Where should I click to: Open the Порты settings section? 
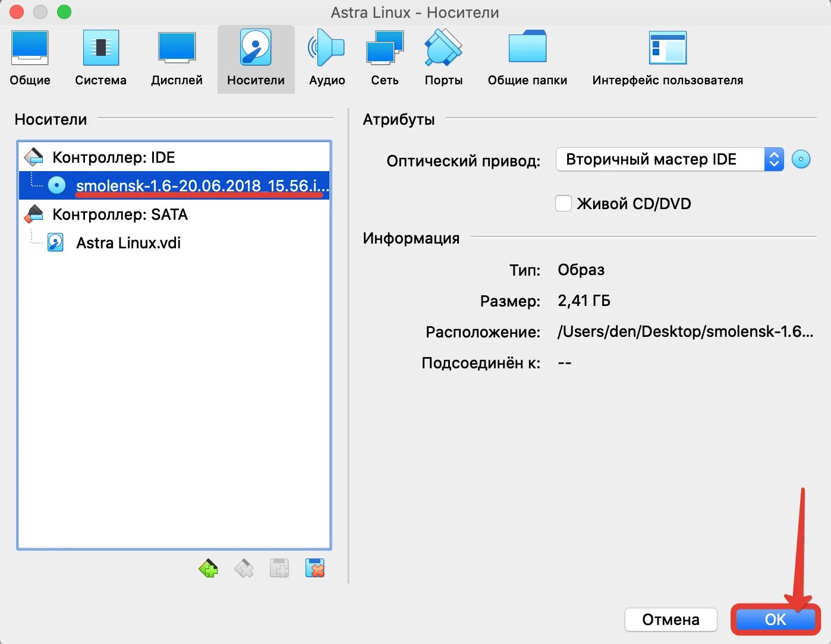point(443,59)
